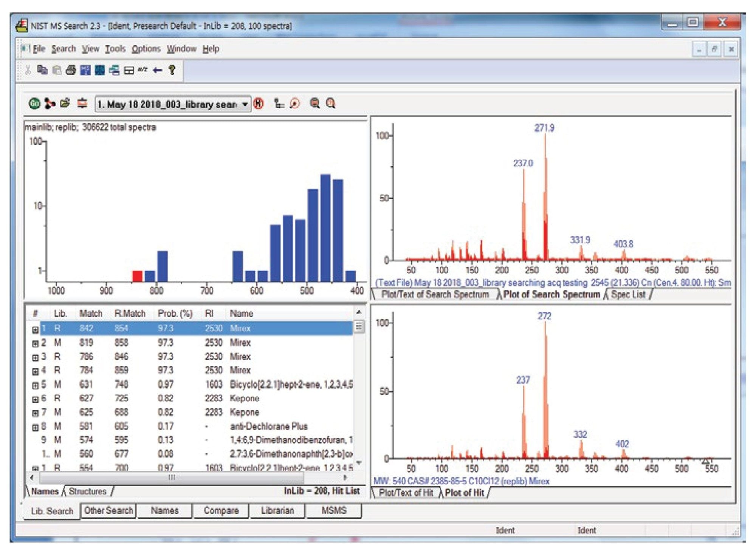Click the hit list horizontal scrollbar
The image size is (756, 555).
click(172, 478)
